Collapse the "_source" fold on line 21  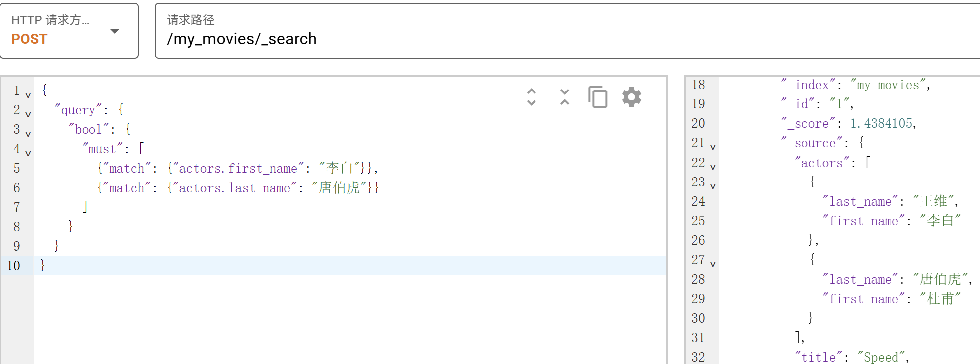coord(713,147)
